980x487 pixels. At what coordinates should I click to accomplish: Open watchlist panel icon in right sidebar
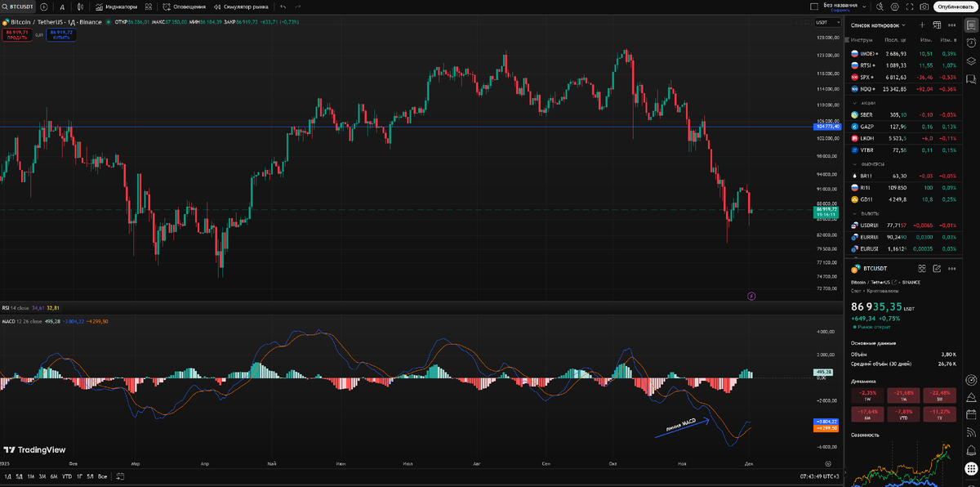click(x=971, y=25)
